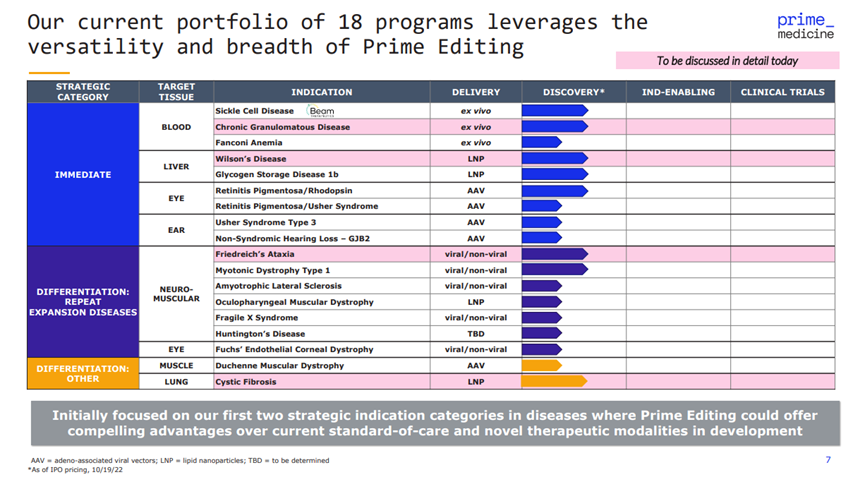Click the CLINICAL TRIALS column header
Viewport: 865px width, 477px height.
[x=782, y=92]
